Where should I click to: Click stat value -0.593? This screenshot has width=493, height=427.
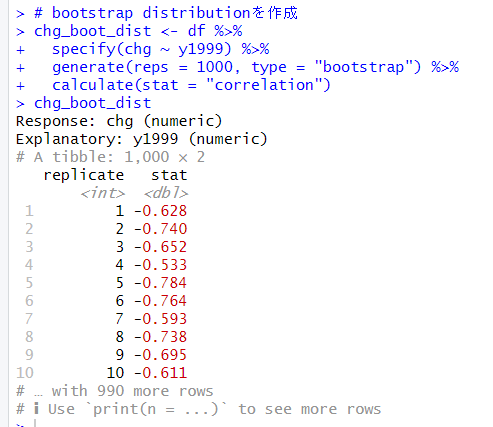click(x=161, y=319)
